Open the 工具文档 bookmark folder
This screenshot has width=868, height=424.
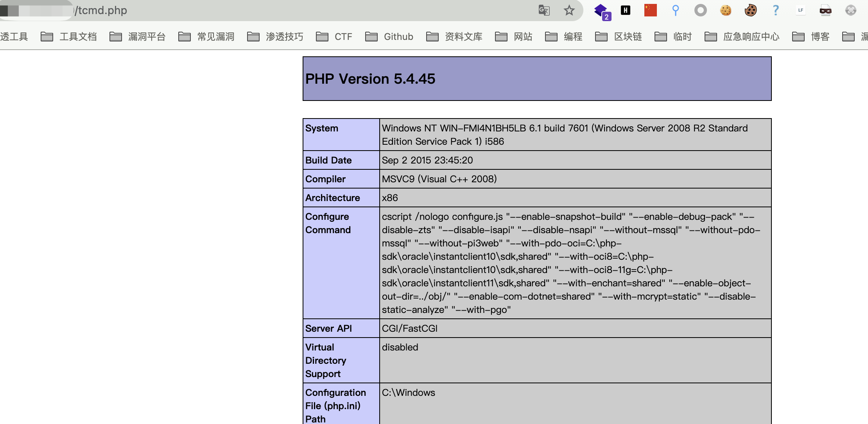point(69,37)
